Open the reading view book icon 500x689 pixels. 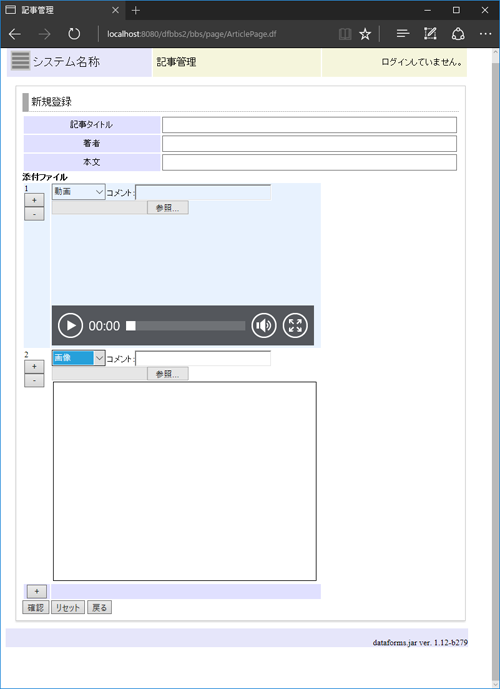[345, 34]
